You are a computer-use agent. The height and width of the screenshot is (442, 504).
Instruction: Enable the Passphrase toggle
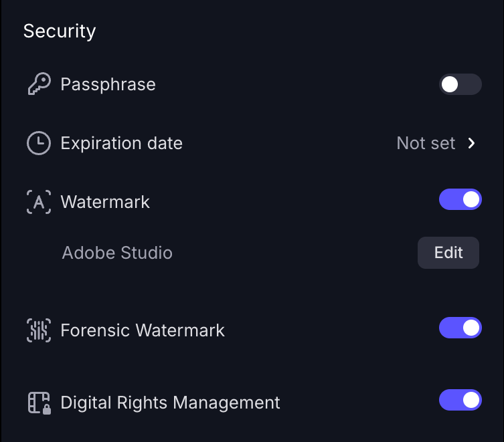pos(460,84)
